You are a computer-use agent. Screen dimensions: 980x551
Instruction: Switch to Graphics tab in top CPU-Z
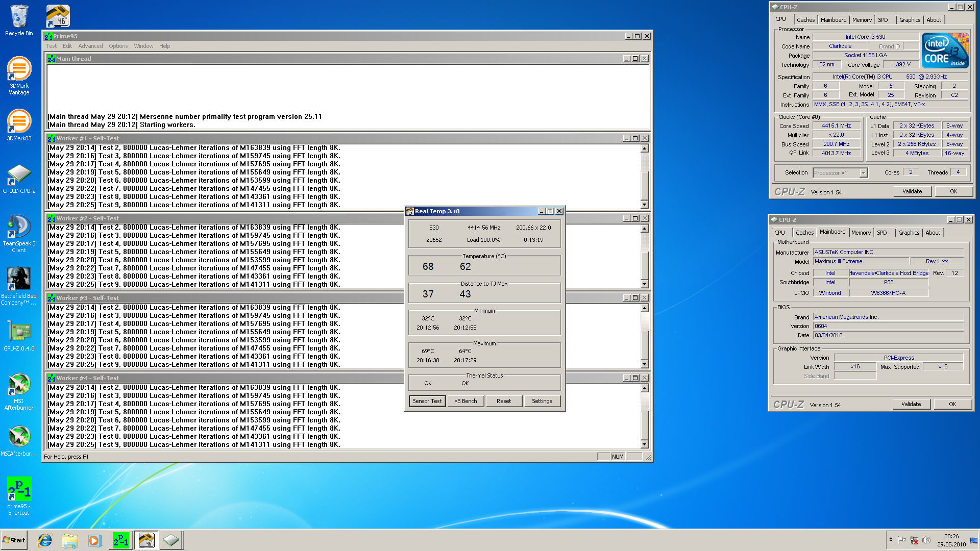pos(910,20)
